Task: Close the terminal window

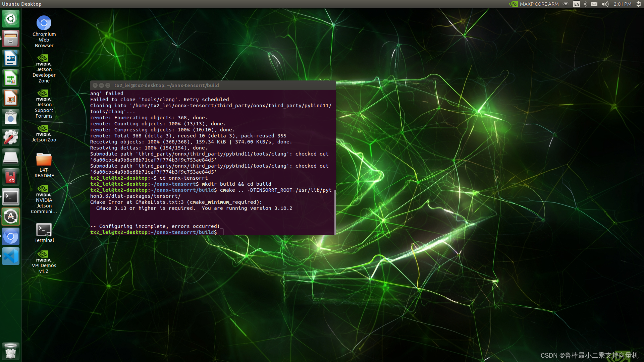Action: pos(95,85)
